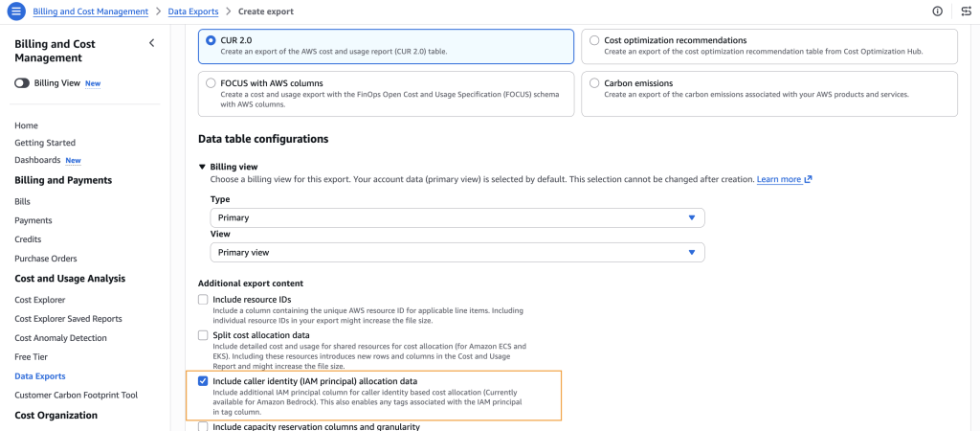The height and width of the screenshot is (431, 980).
Task: Click the external link icon beside Learn more
Action: click(x=809, y=179)
